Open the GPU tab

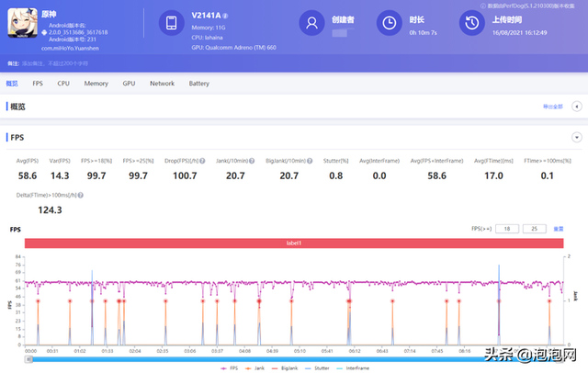click(129, 84)
